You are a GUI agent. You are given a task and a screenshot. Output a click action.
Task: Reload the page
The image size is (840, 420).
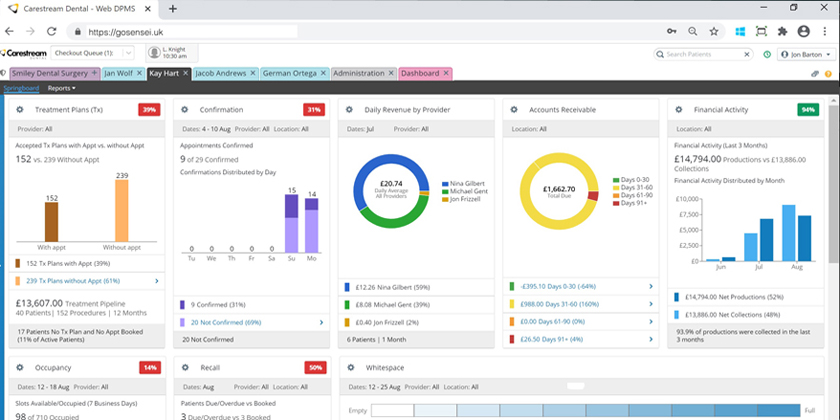(x=51, y=32)
